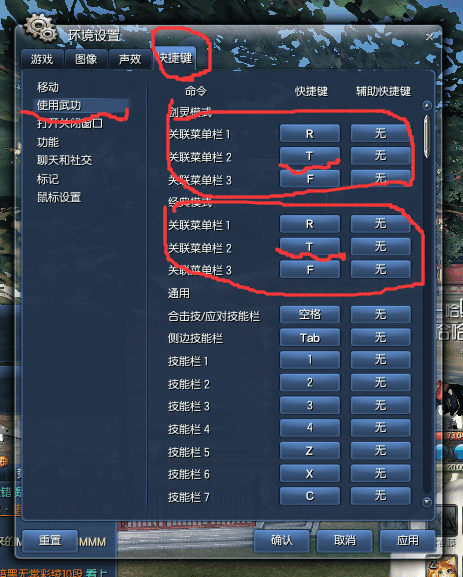Screen dimensions: 463x577
Task: Click the 取消 button
Action: pyautogui.click(x=344, y=540)
